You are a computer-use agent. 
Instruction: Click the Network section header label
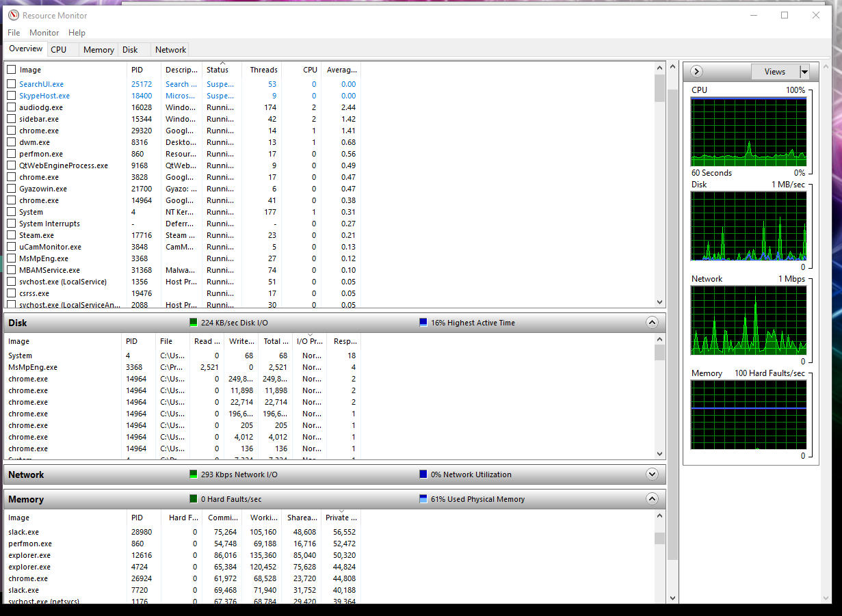click(x=26, y=474)
